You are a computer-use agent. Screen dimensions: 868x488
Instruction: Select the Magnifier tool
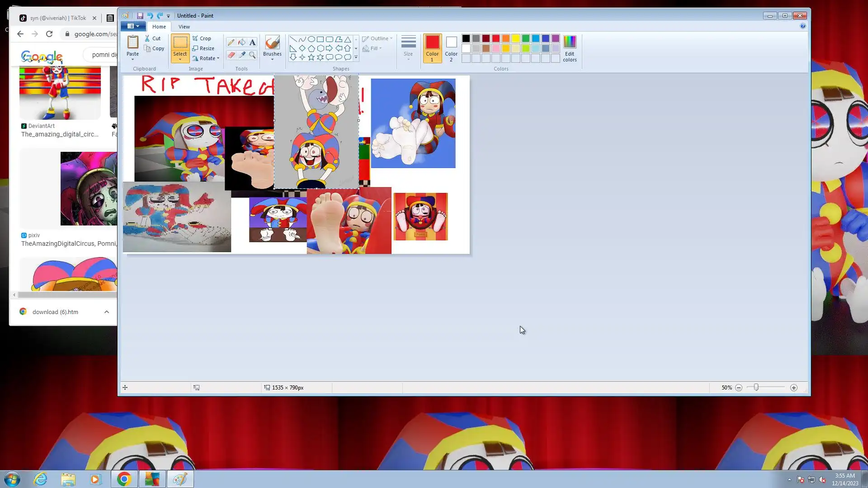pyautogui.click(x=252, y=55)
